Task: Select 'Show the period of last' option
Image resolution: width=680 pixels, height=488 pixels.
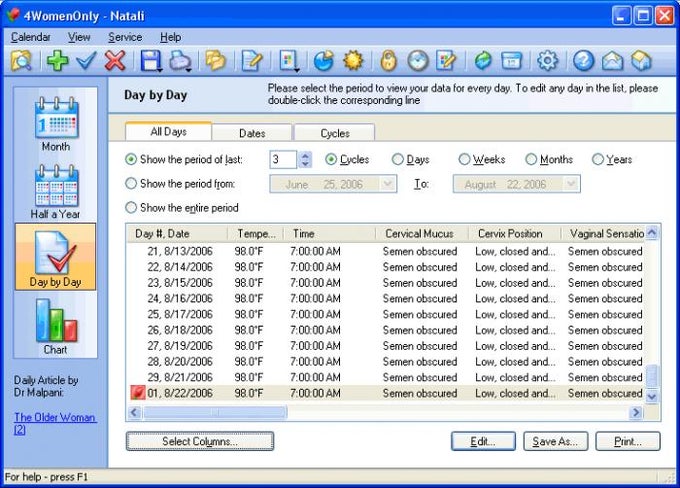Action: [131, 159]
